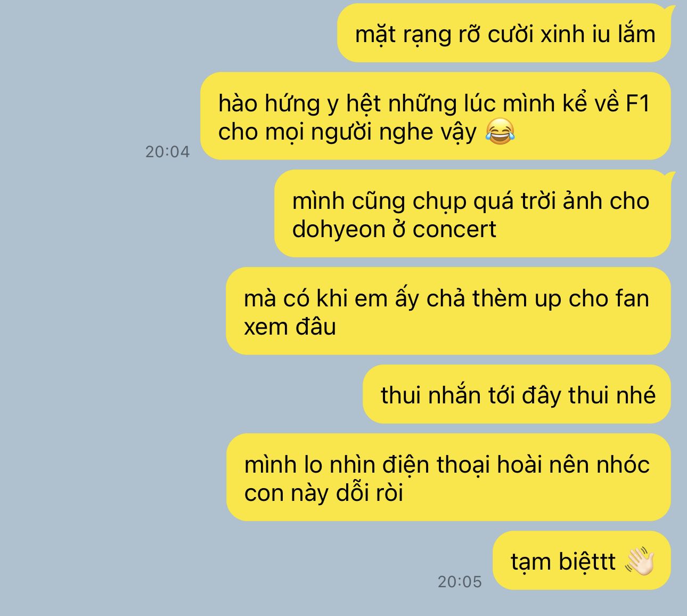Click the 20:05 timestamp
Viewport: 687px width, 616px height.
pos(460,582)
